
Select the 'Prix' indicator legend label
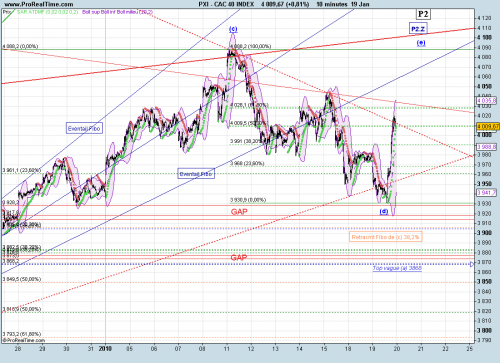coord(7,12)
